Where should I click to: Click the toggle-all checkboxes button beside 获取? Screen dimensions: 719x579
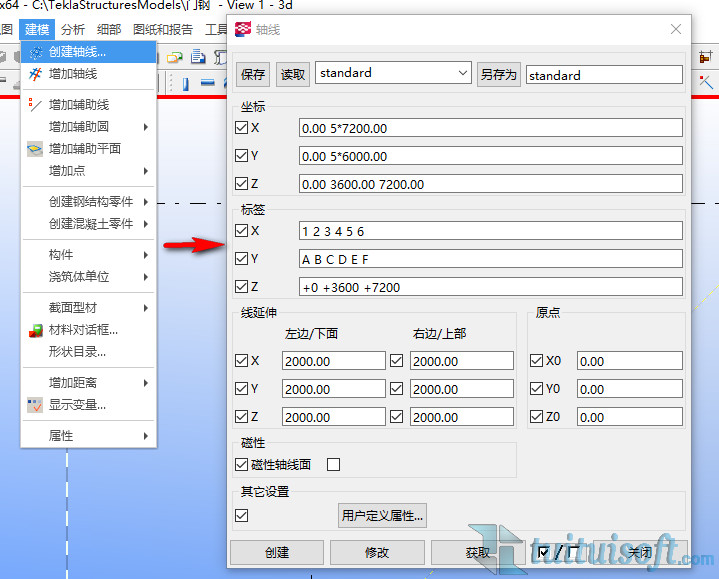coord(556,552)
